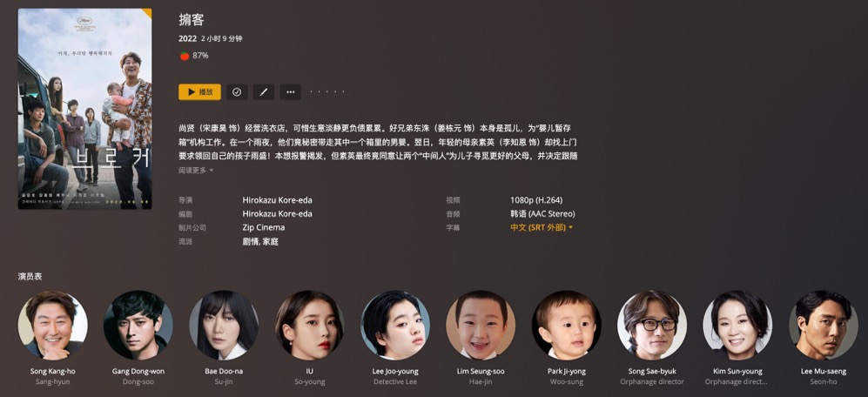Open writer link Hirokazu Kore-eda under 编剧
The image size is (868, 397).
[x=278, y=213]
